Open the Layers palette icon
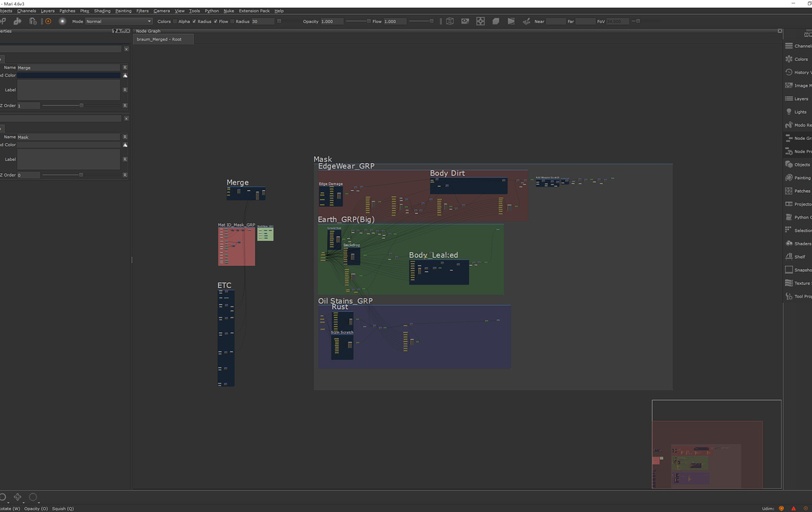Viewport: 812px width, 512px height. 788,99
